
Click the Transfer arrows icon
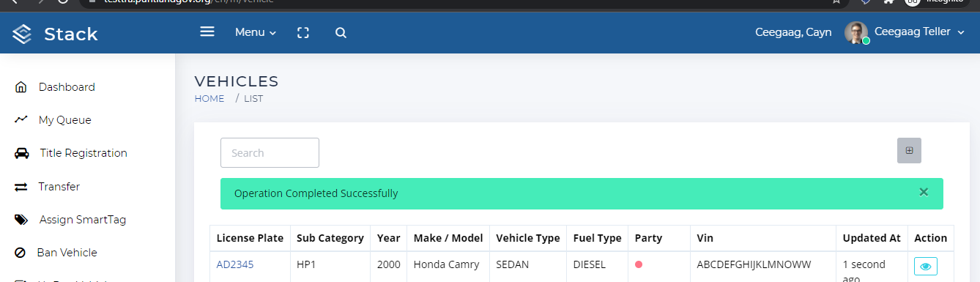pos(21,187)
